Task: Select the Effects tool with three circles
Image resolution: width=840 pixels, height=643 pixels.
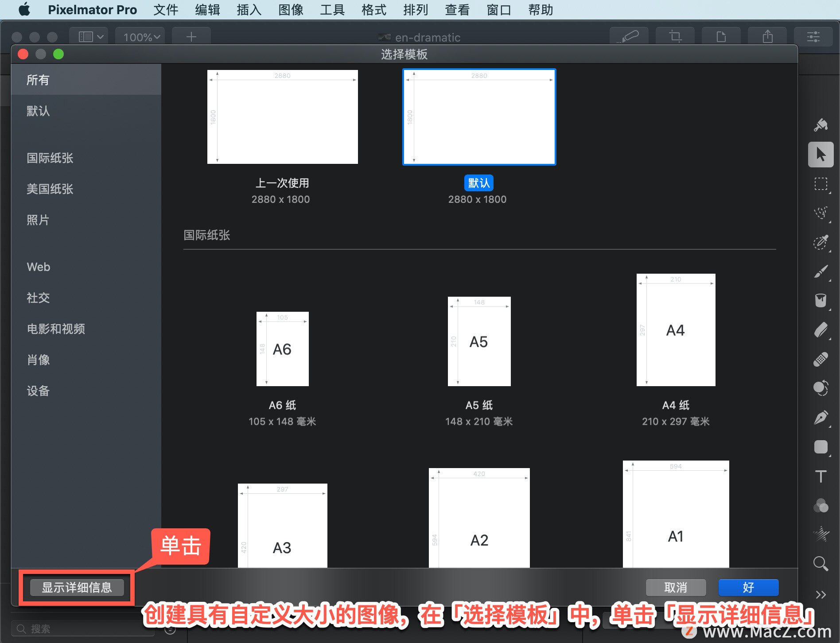Action: (x=821, y=506)
